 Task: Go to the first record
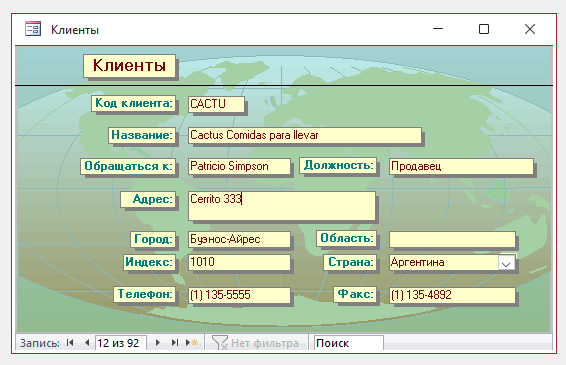click(x=70, y=343)
